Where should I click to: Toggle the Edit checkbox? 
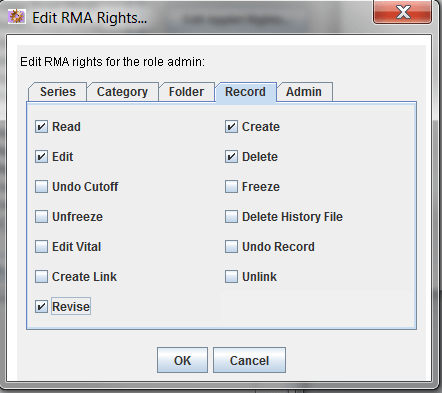(x=41, y=157)
